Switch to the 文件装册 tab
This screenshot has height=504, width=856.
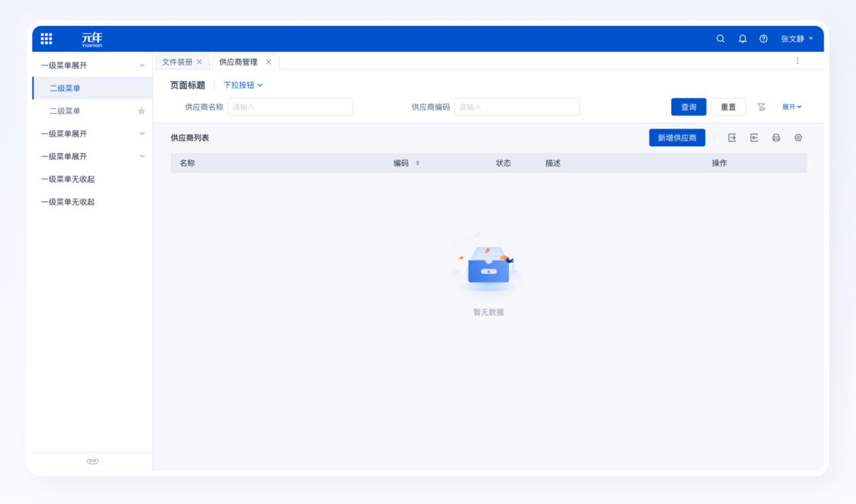pyautogui.click(x=177, y=62)
